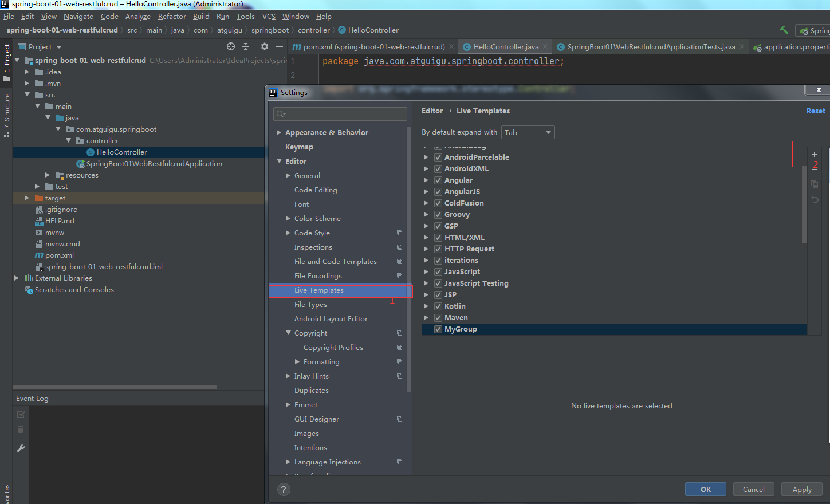This screenshot has width=830, height=504.
Task: Click the plus icon to add live template
Action: pyautogui.click(x=814, y=155)
